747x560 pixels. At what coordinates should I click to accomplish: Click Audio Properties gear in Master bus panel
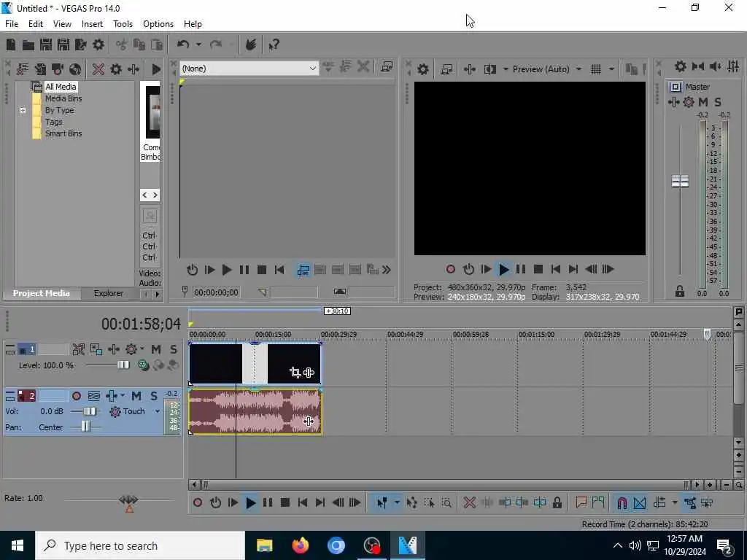681,66
